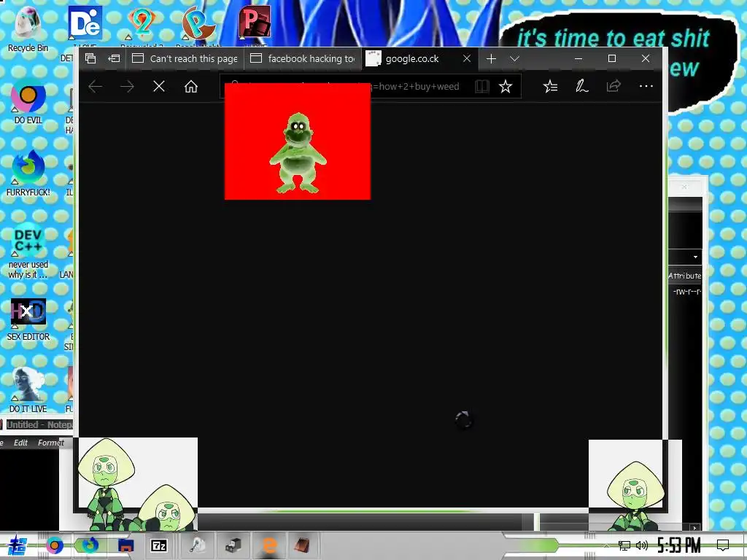Click the round orange-blue taskbar icon
This screenshot has width=747, height=560.
(54, 545)
